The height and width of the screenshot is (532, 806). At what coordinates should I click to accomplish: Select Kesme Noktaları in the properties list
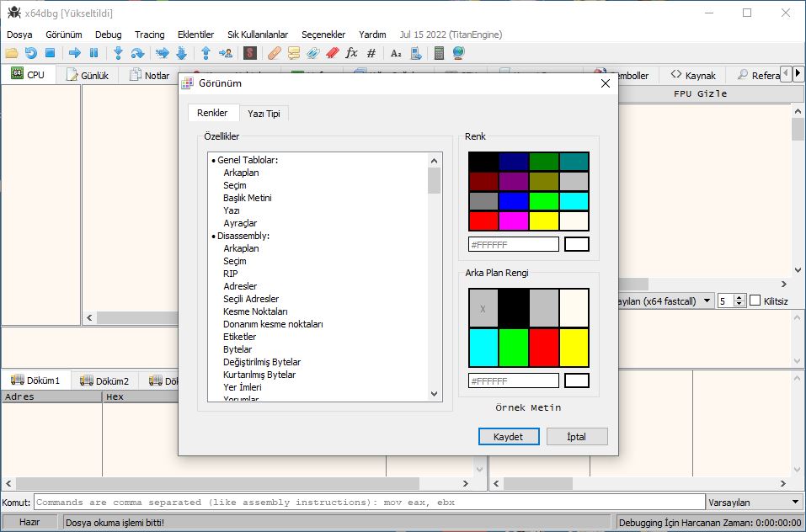255,311
